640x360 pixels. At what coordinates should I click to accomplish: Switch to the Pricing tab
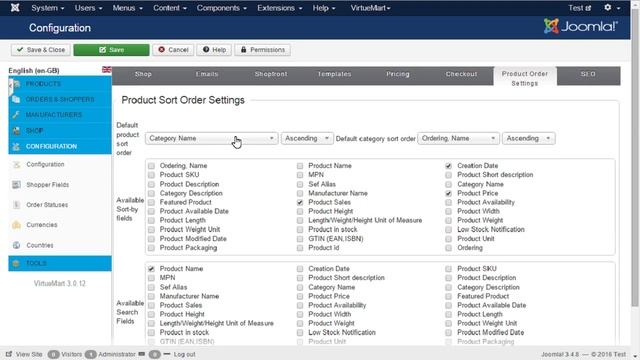click(x=398, y=74)
